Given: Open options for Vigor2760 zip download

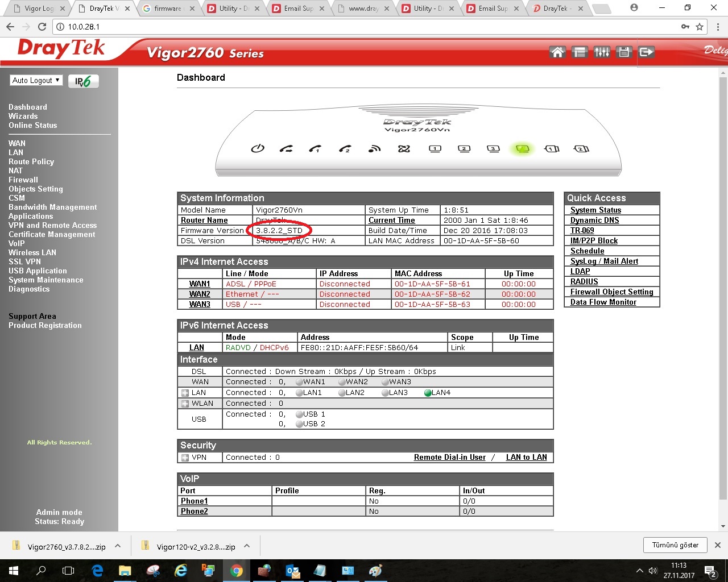Looking at the screenshot, I should click(118, 546).
